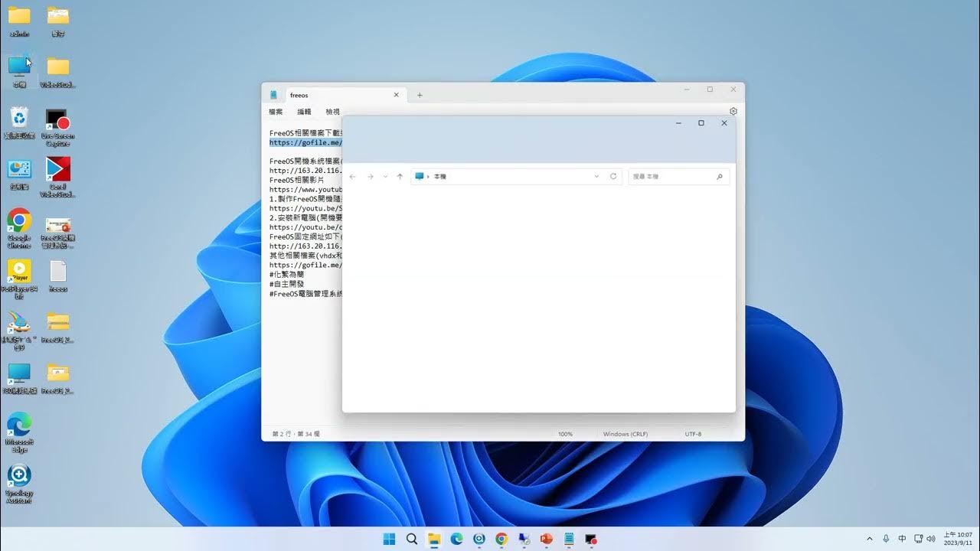Click the highlighted gofile.me URL line
Screen dimensions: 980x551
[305, 142]
